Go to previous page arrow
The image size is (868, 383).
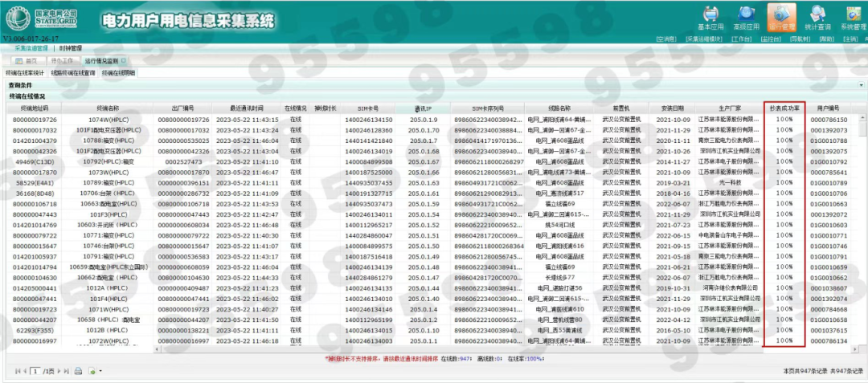point(25,371)
